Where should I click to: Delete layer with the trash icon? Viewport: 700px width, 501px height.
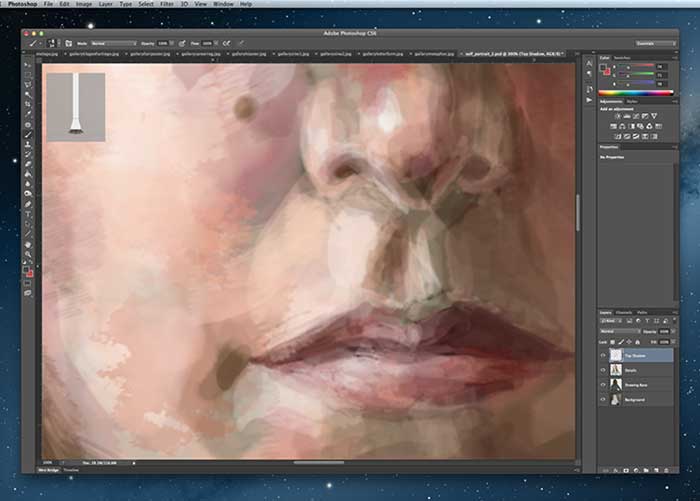(x=666, y=470)
